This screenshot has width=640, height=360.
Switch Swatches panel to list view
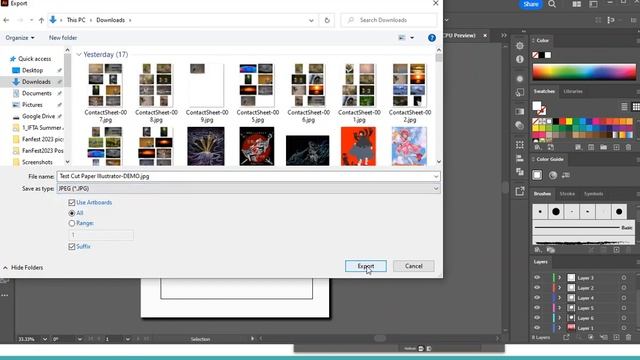[624, 107]
